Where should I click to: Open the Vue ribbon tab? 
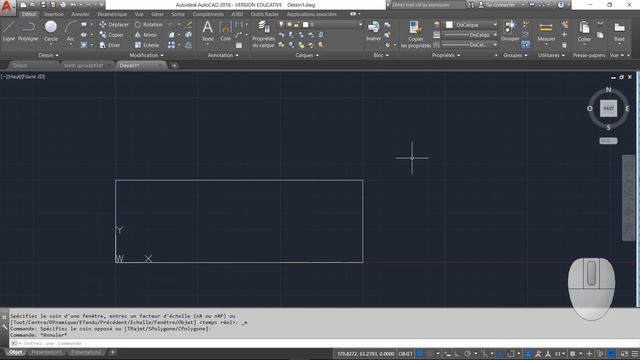pyautogui.click(x=139, y=14)
